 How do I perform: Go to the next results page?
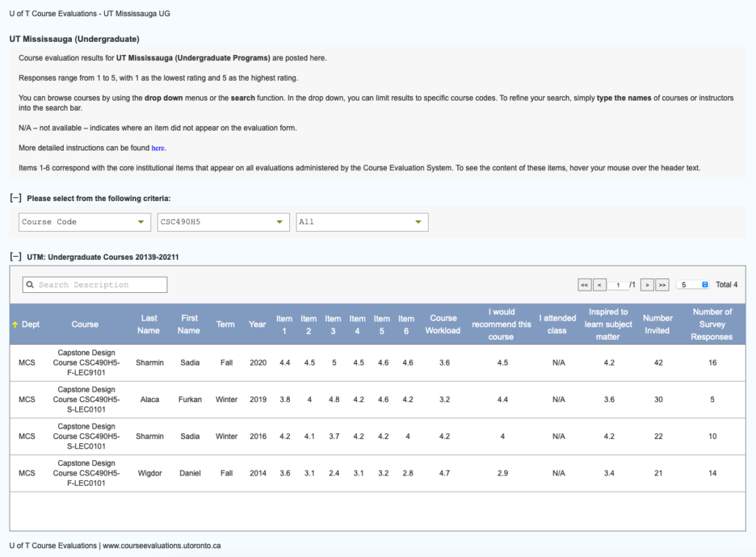[x=647, y=285]
